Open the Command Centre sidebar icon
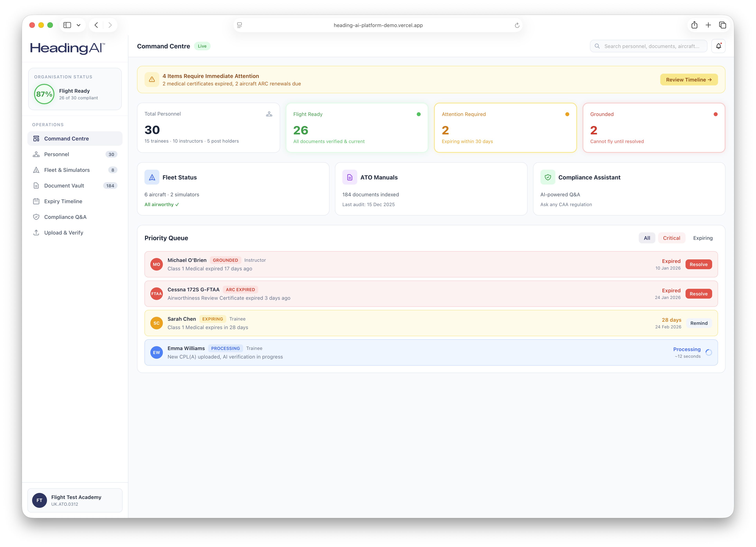 [36, 139]
